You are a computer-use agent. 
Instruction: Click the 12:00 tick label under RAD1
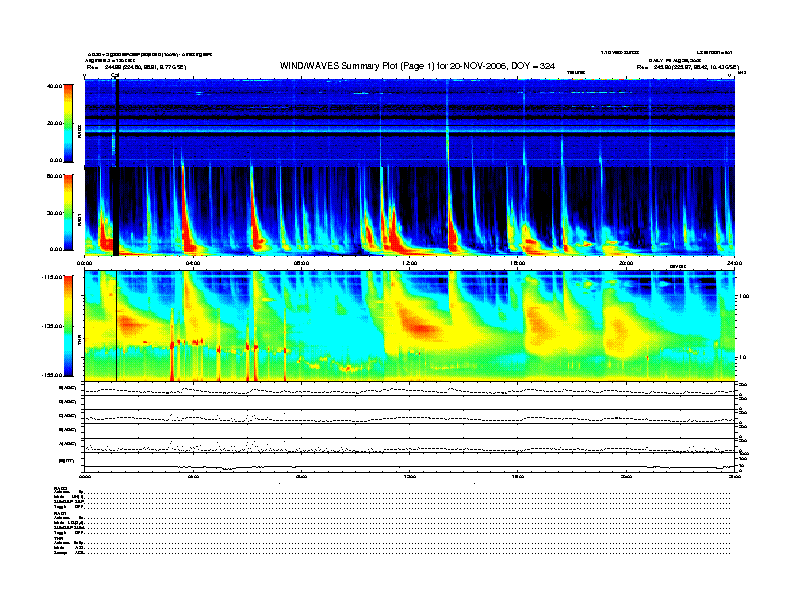point(410,263)
